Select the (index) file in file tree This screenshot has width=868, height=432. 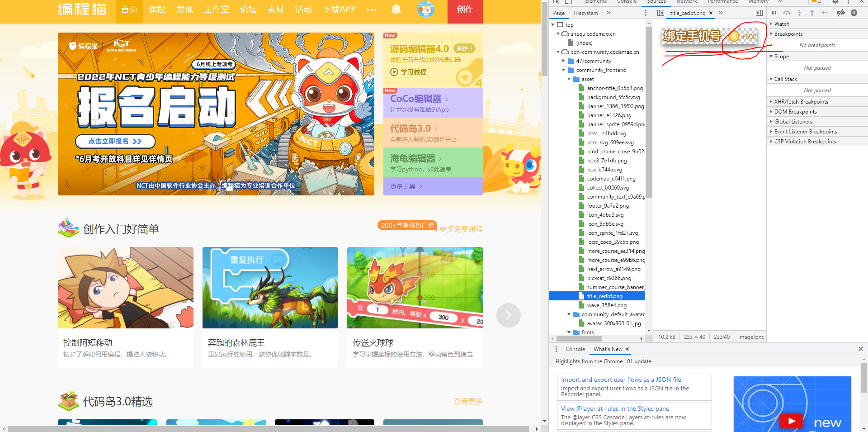[584, 43]
